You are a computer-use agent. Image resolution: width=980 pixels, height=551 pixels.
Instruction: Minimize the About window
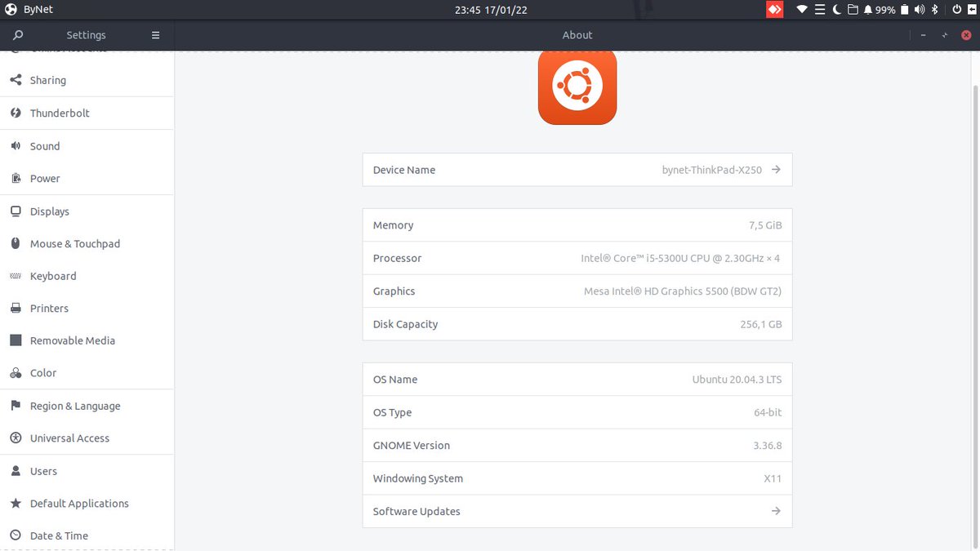pos(923,35)
